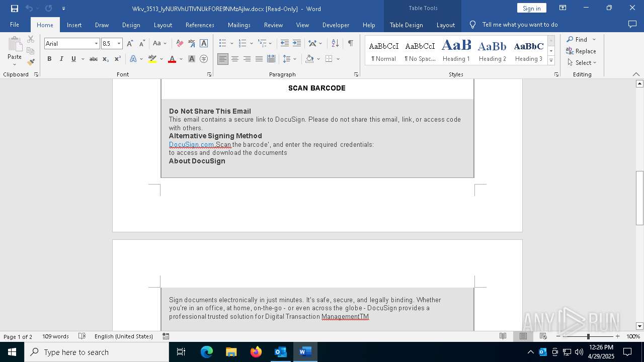Toggle Align Left paragraph button
This screenshot has width=644, height=362.
(223, 59)
